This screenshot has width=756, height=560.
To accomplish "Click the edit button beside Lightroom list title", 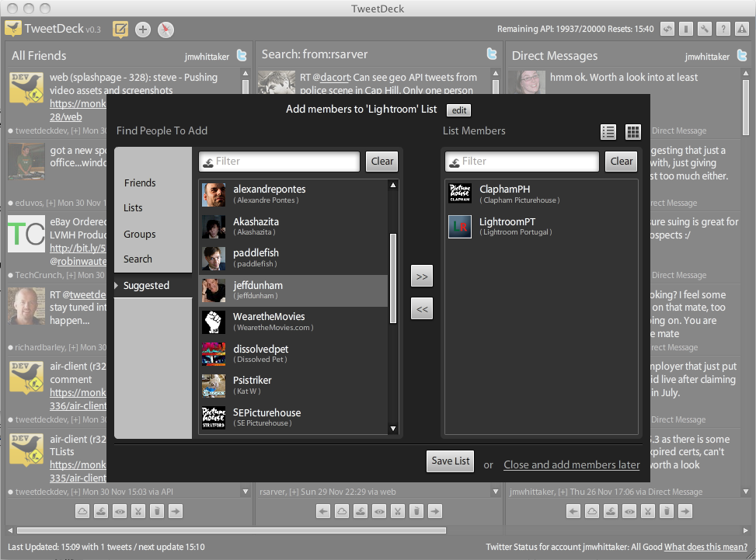I will 459,110.
